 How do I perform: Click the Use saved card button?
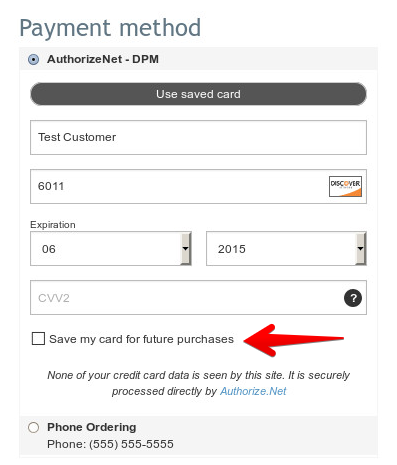198,94
